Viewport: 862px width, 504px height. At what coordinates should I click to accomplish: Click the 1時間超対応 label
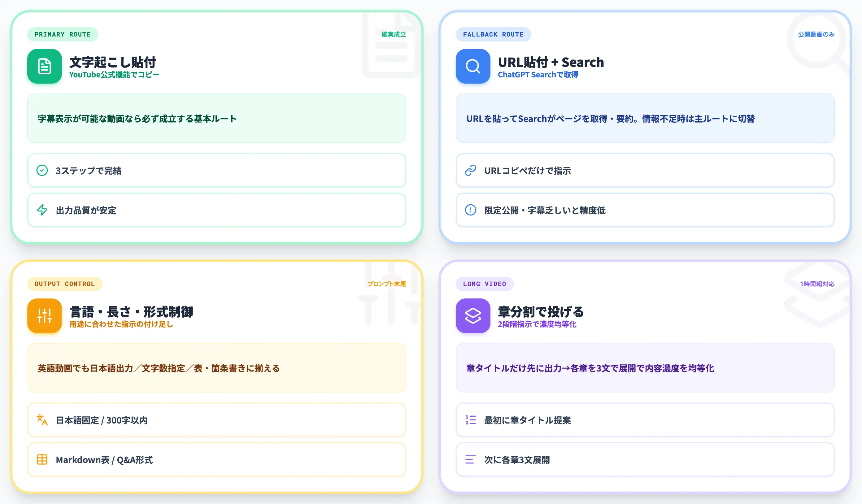817,284
